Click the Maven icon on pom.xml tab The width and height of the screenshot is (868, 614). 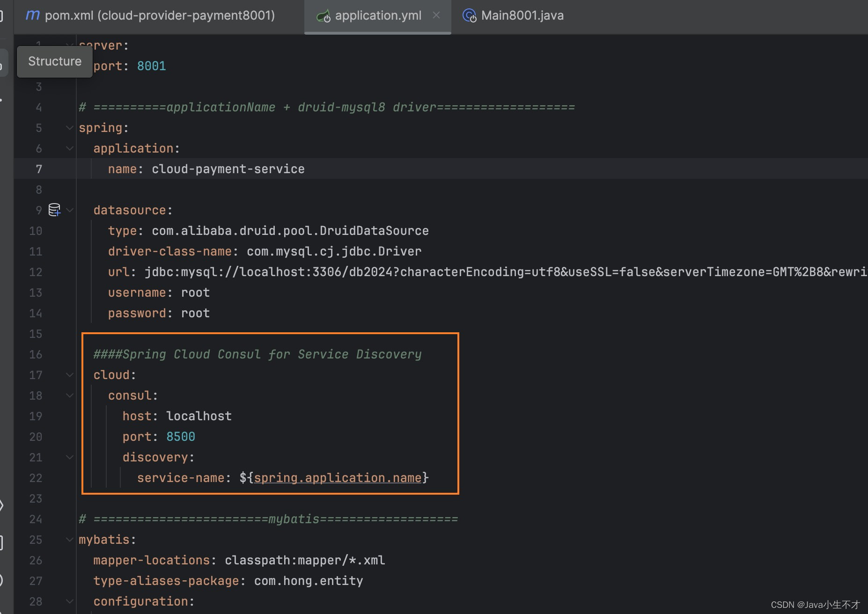click(x=32, y=15)
